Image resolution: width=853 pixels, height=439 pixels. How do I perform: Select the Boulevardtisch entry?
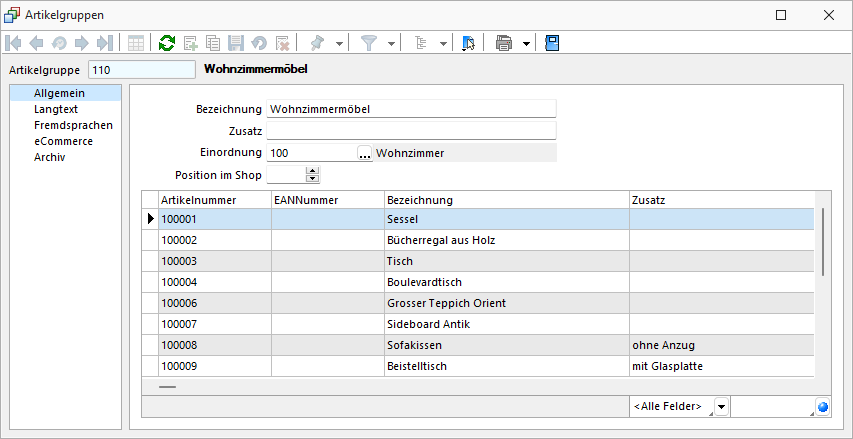(478, 282)
